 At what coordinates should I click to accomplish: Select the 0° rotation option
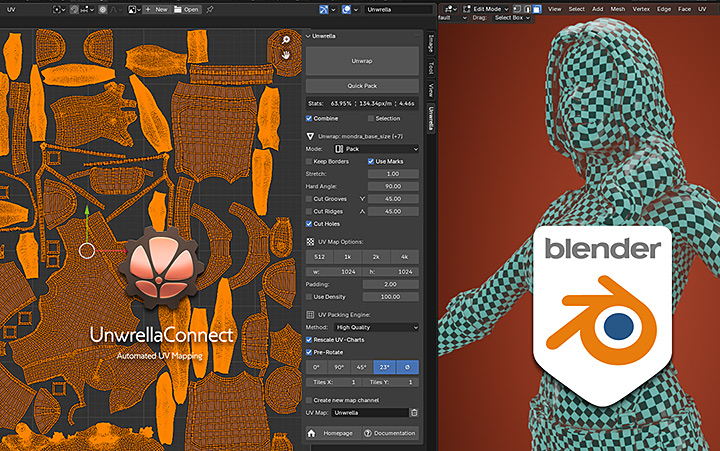(317, 367)
